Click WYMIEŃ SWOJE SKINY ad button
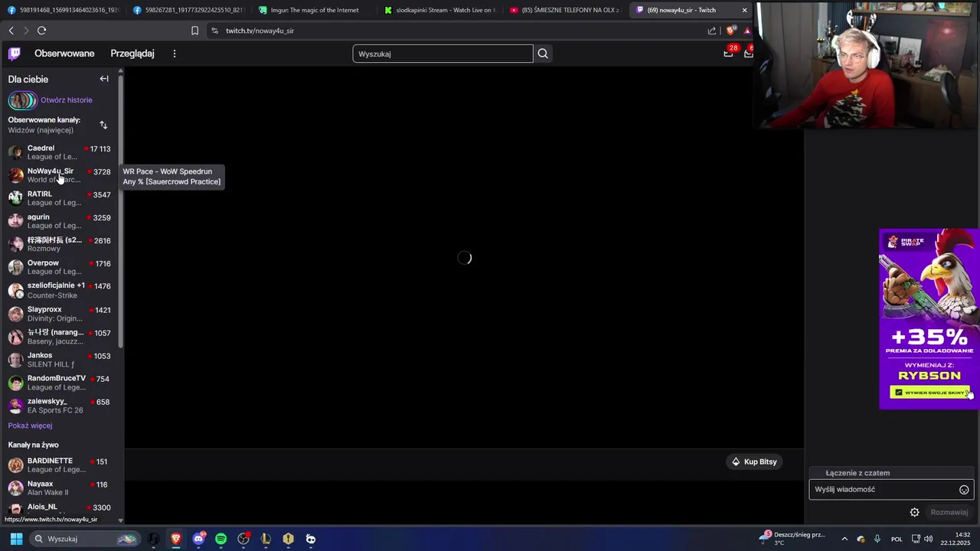This screenshot has height=551, width=980. [x=929, y=393]
